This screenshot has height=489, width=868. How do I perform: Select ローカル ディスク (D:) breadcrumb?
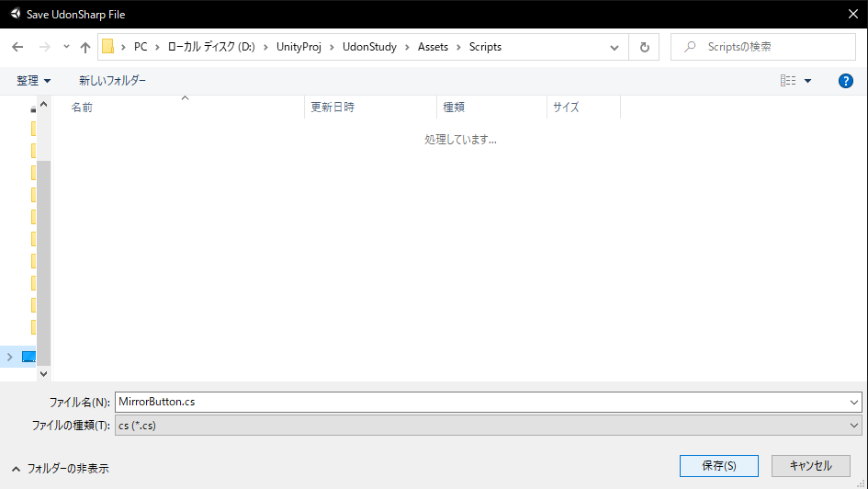point(211,47)
